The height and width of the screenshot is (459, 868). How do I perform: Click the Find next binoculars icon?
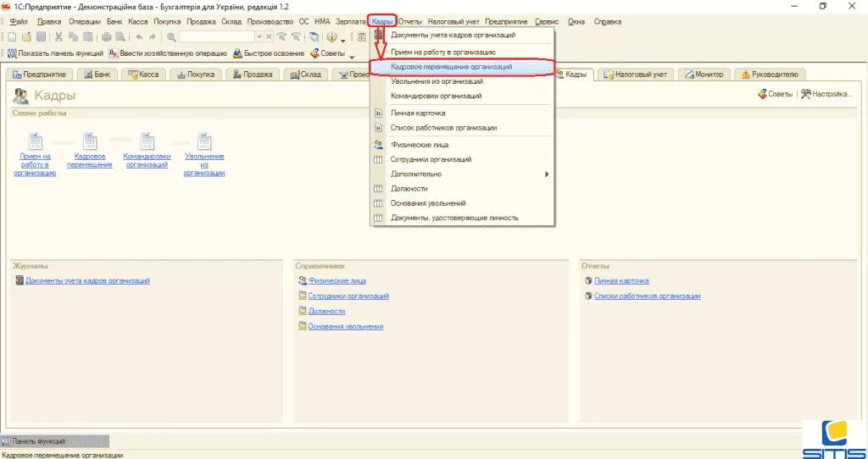point(281,37)
